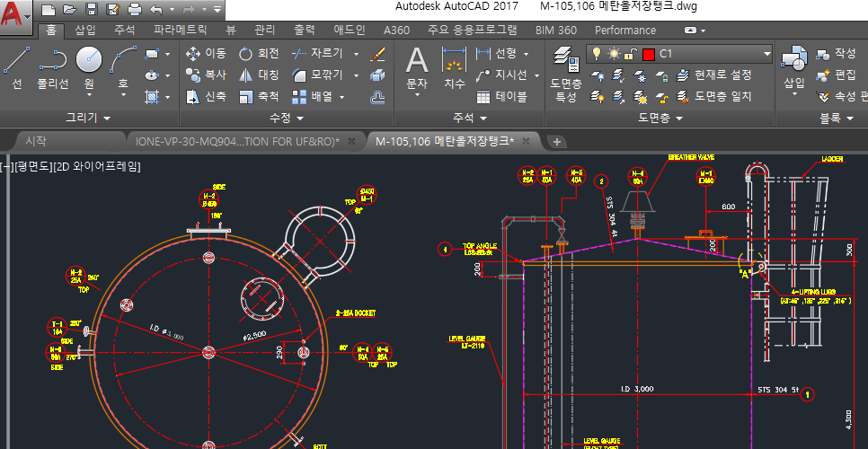Toggle the freeze sun icon for layer C1
Viewport: 868px width, 449px height.
coord(614,54)
